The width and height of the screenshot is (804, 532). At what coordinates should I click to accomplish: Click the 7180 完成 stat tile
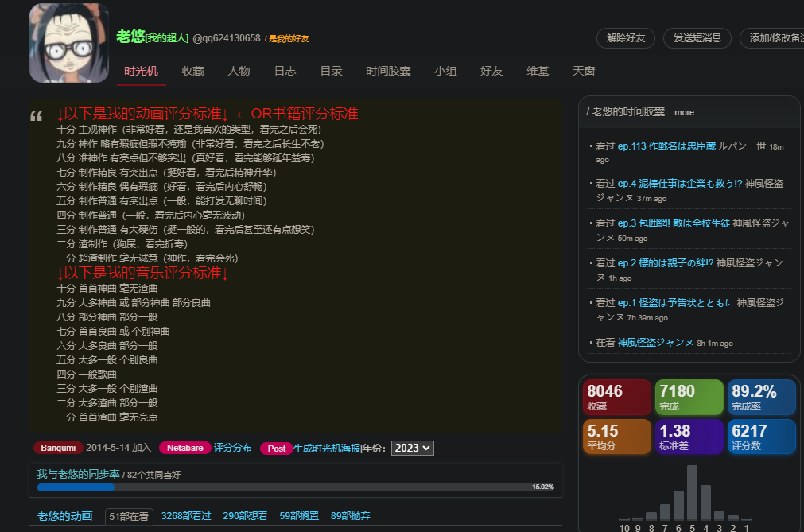(689, 397)
